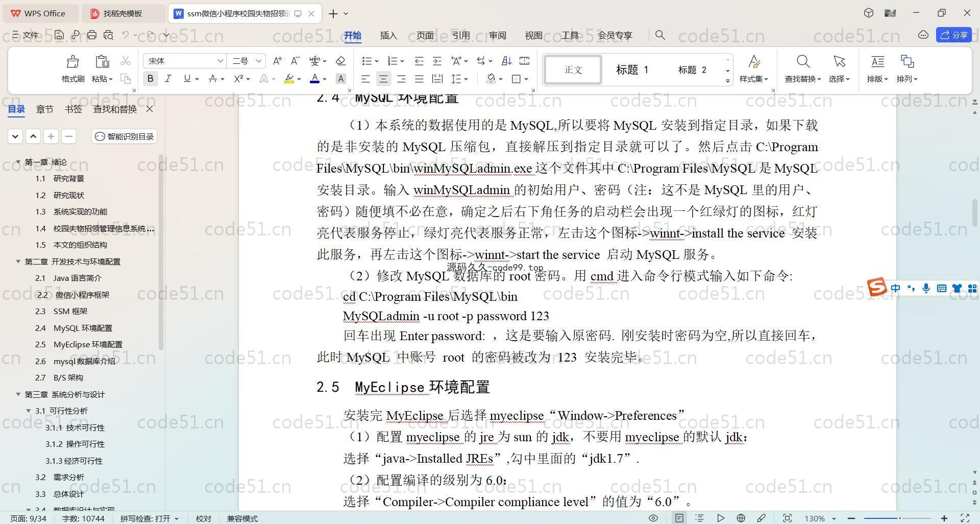This screenshot has width=980, height=524.
Task: Click the eye protection mode icon in status bar
Action: (x=653, y=518)
